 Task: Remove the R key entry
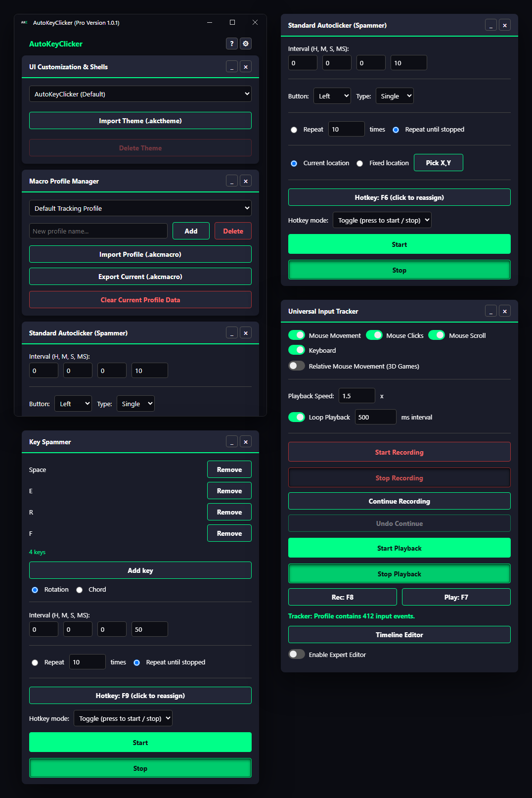click(229, 512)
